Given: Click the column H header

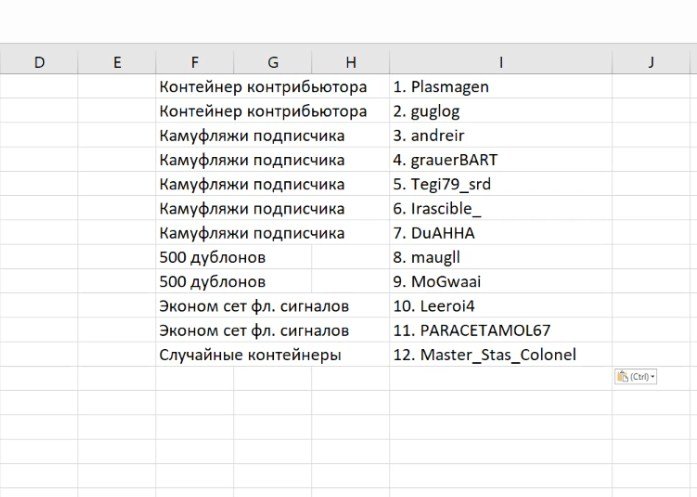Looking at the screenshot, I should tap(350, 62).
